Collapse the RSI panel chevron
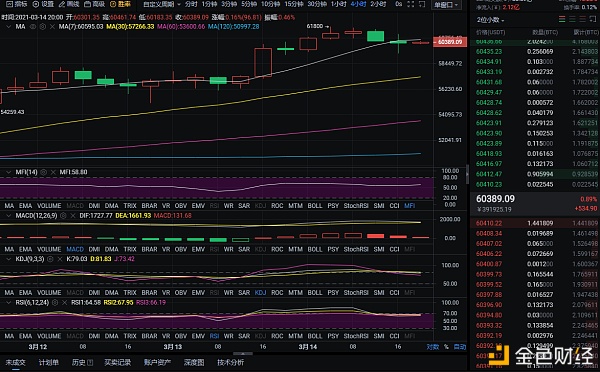The image size is (600, 372). (8, 303)
